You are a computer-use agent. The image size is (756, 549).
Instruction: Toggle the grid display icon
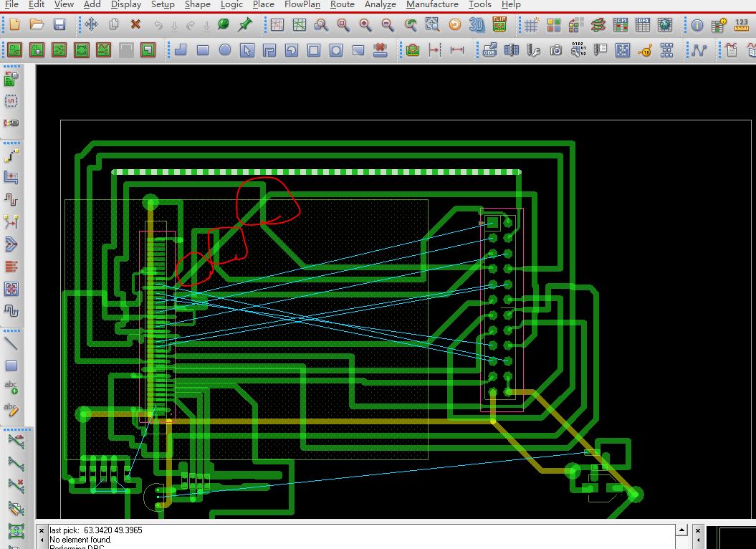click(x=531, y=25)
